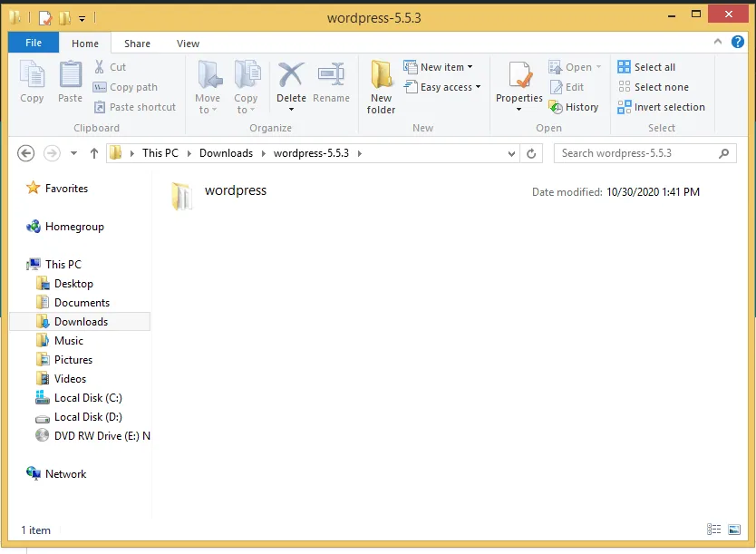
Task: Click Downloads in the address breadcrumb
Action: pos(226,153)
